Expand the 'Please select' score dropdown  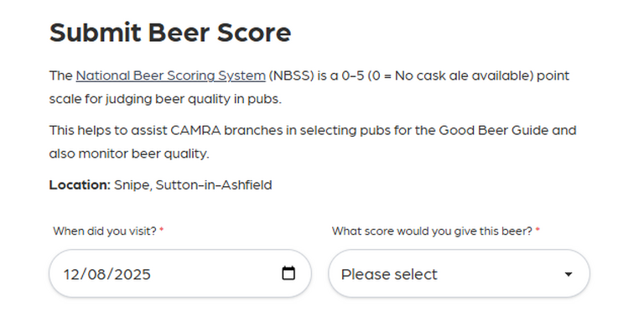pyautogui.click(x=459, y=273)
